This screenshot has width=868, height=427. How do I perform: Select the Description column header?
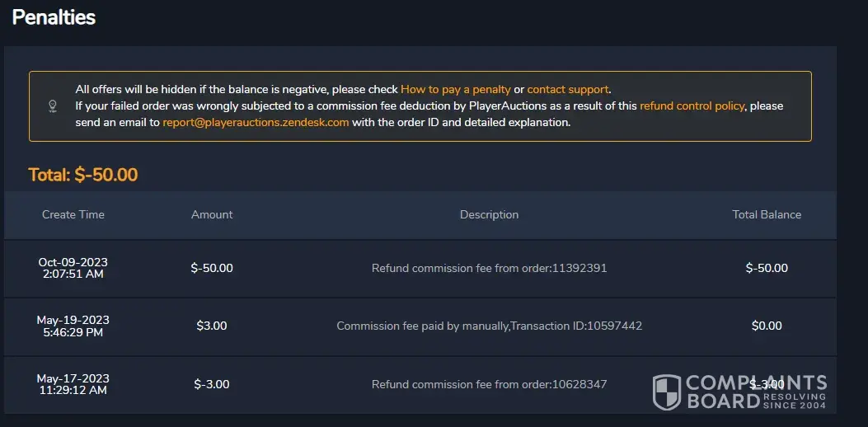tap(489, 214)
